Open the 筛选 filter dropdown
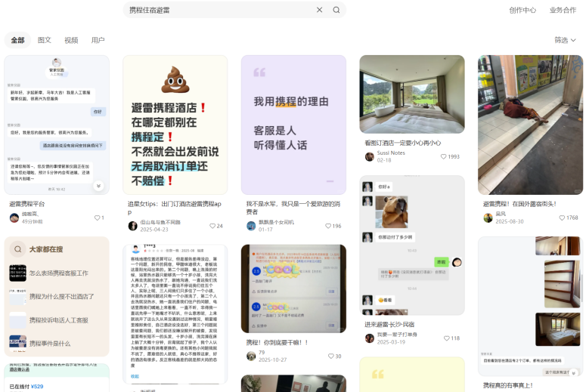Screen dimensions: 586x392 565,40
